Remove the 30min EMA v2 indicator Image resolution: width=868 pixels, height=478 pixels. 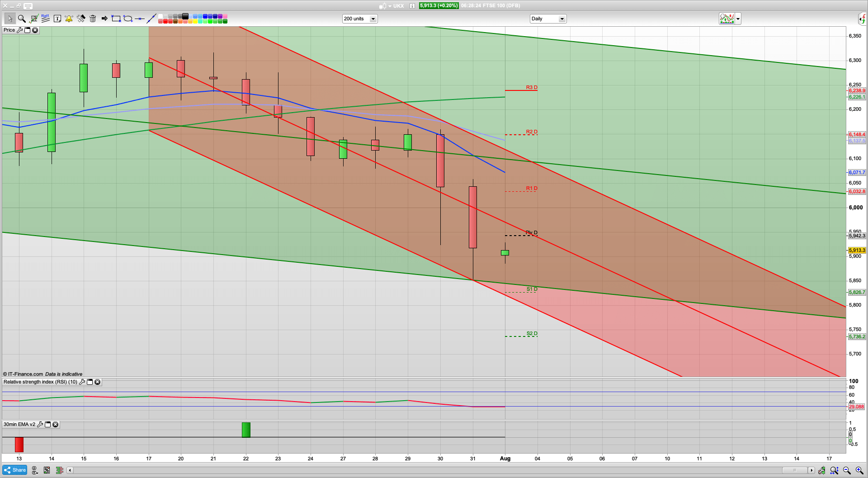click(x=55, y=424)
